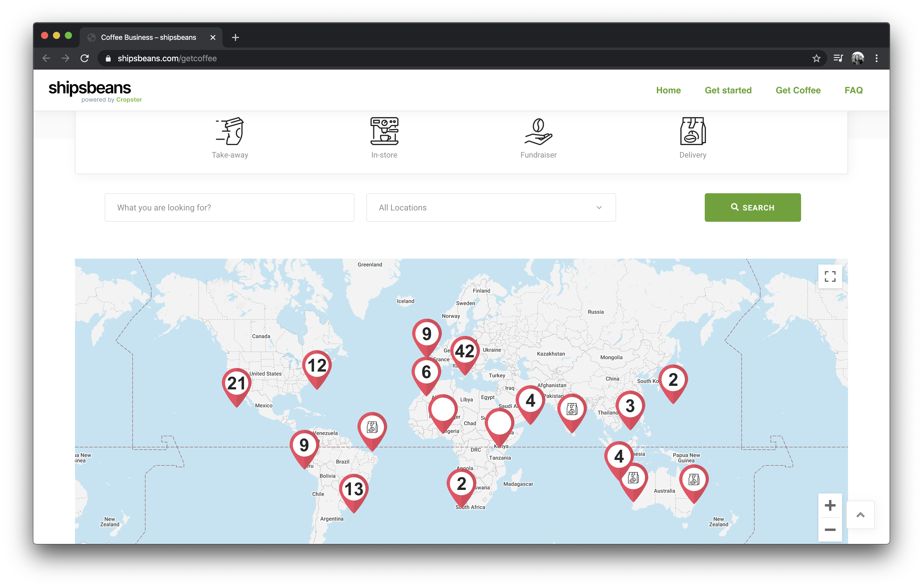
Task: Open the Chrome three-dot menu
Action: coord(876,58)
